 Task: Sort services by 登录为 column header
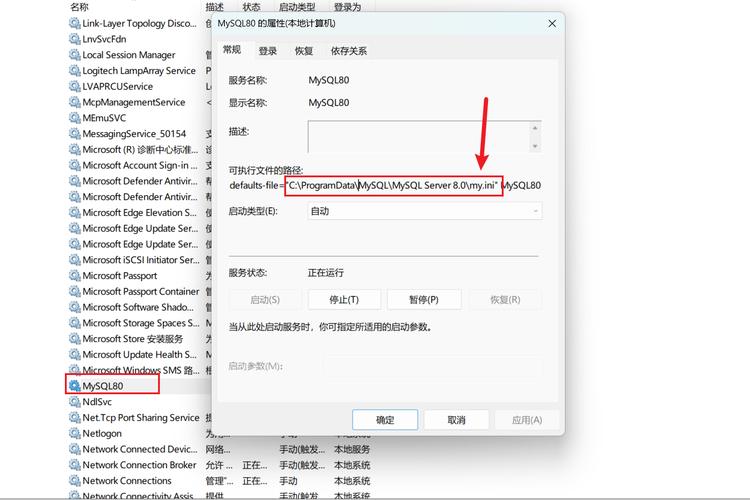pyautogui.click(x=347, y=7)
